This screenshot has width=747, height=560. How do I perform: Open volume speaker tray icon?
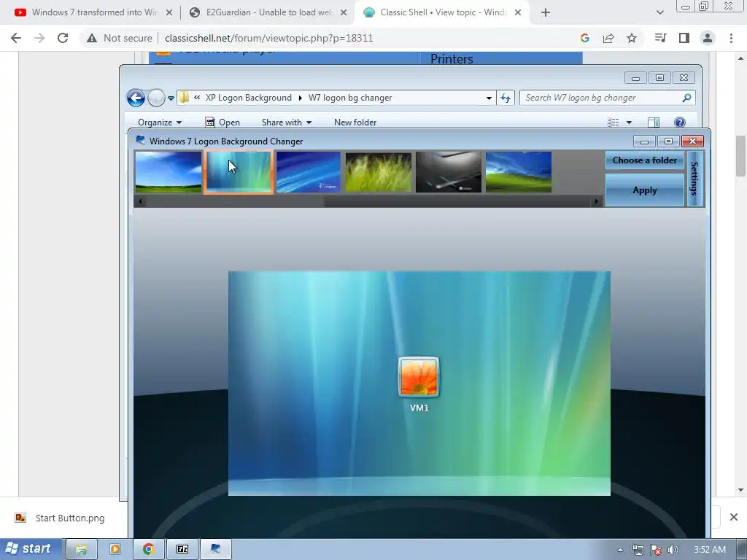pos(673,550)
